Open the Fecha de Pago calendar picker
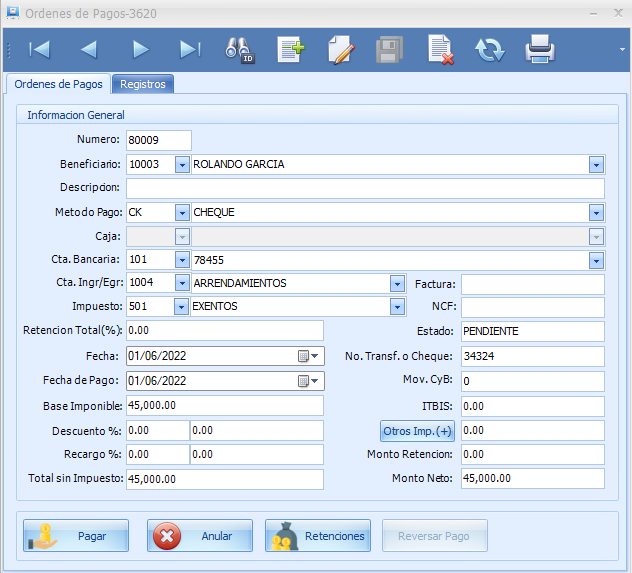Image resolution: width=632 pixels, height=573 pixels. click(310, 380)
